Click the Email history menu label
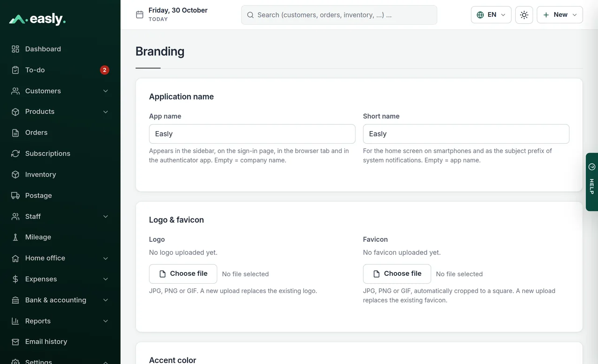Screen dimensions: 598x364 point(46,342)
